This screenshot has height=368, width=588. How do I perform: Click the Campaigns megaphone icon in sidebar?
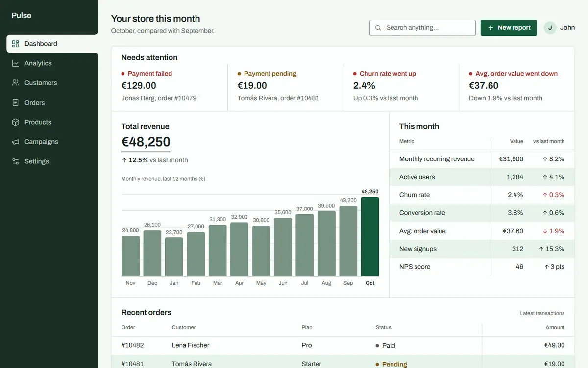(16, 142)
